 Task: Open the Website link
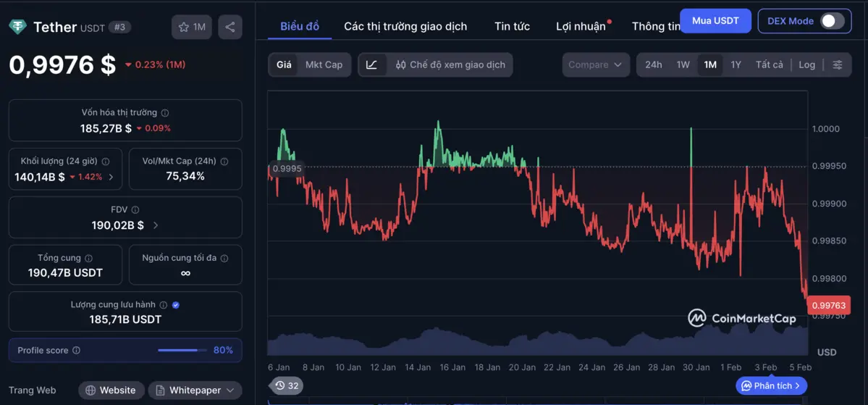(x=111, y=391)
